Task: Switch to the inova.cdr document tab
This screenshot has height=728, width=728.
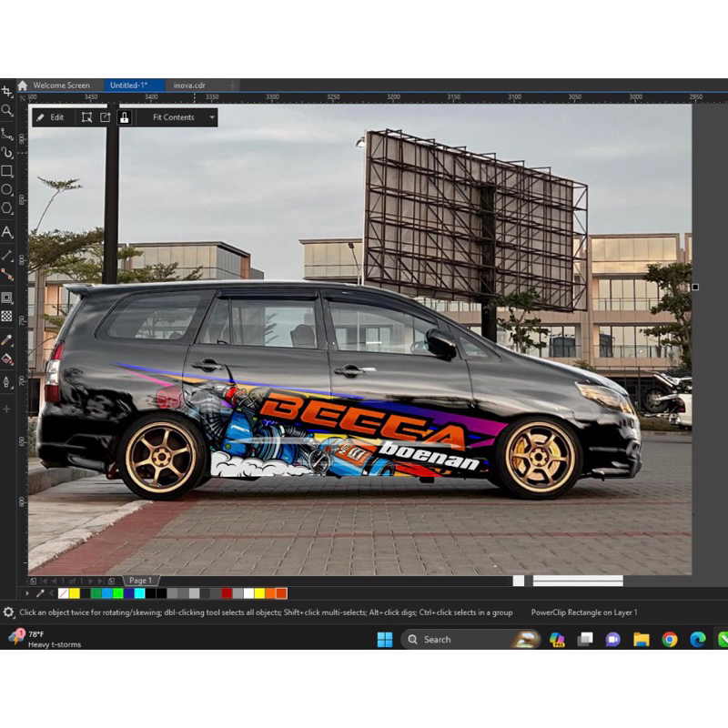Action: [189, 86]
